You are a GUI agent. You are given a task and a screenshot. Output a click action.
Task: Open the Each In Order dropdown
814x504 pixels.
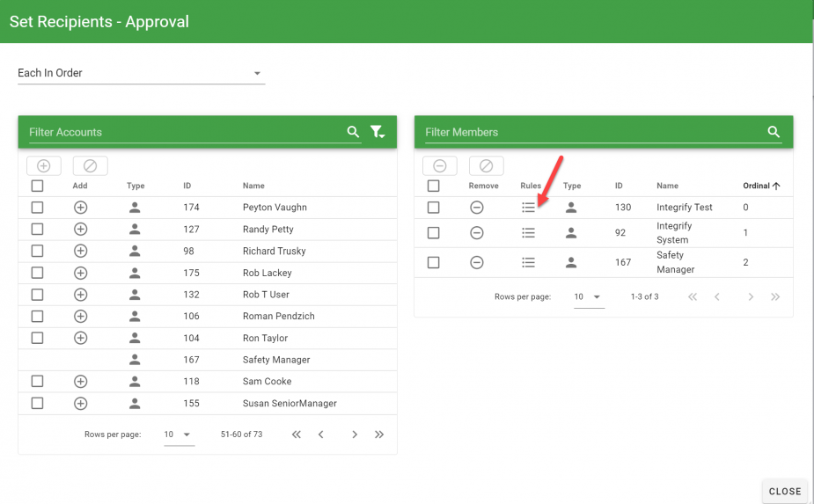click(x=141, y=73)
